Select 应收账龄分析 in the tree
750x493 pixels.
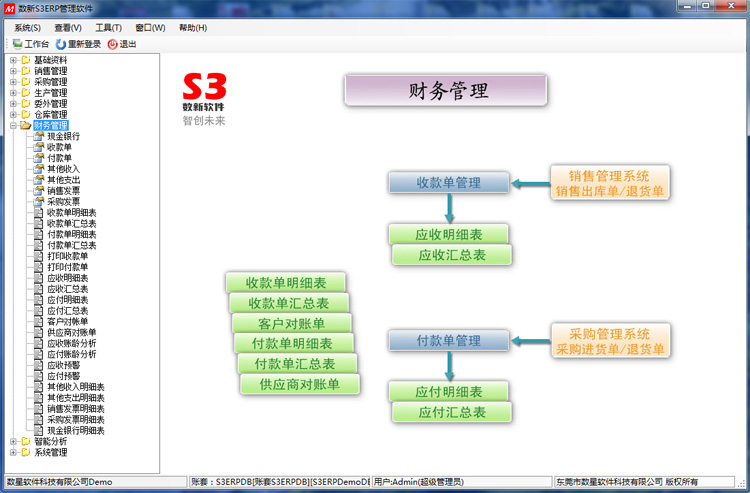72,343
